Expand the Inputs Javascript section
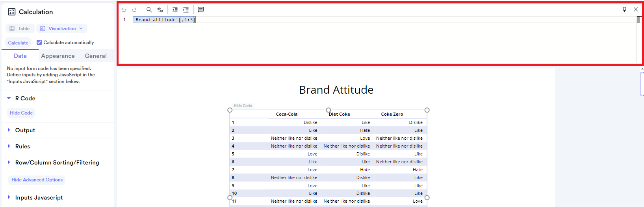 [9, 198]
